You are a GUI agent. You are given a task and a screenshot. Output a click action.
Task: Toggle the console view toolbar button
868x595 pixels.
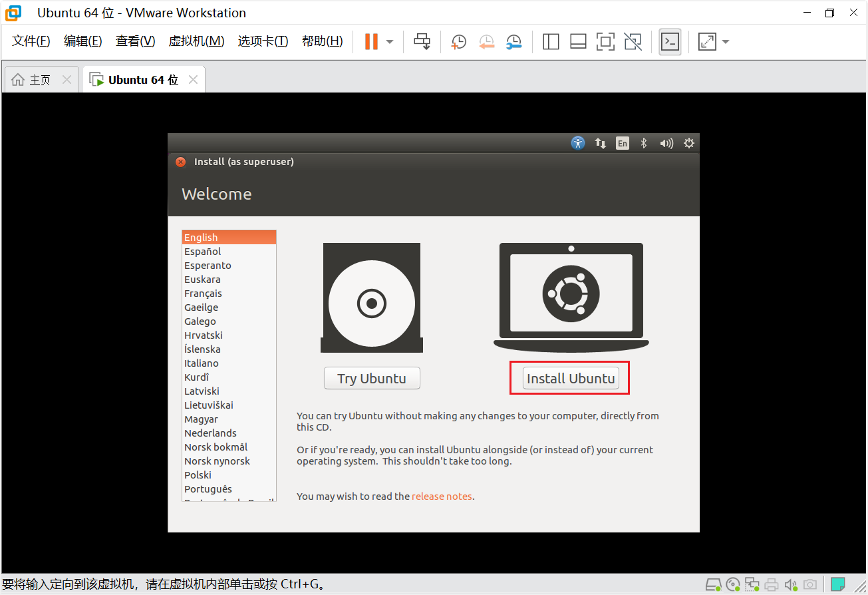[x=670, y=42]
